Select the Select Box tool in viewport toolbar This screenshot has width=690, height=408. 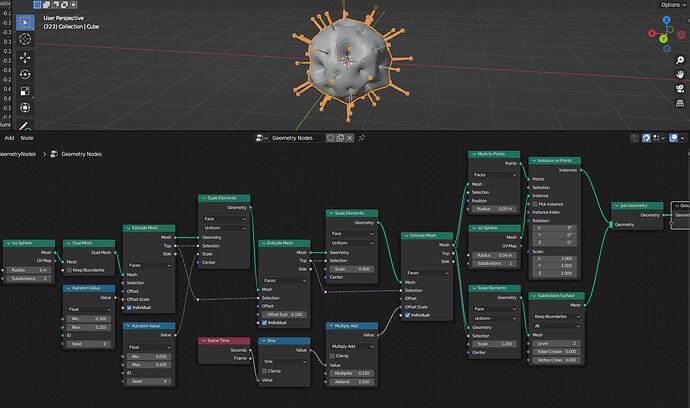[25, 22]
